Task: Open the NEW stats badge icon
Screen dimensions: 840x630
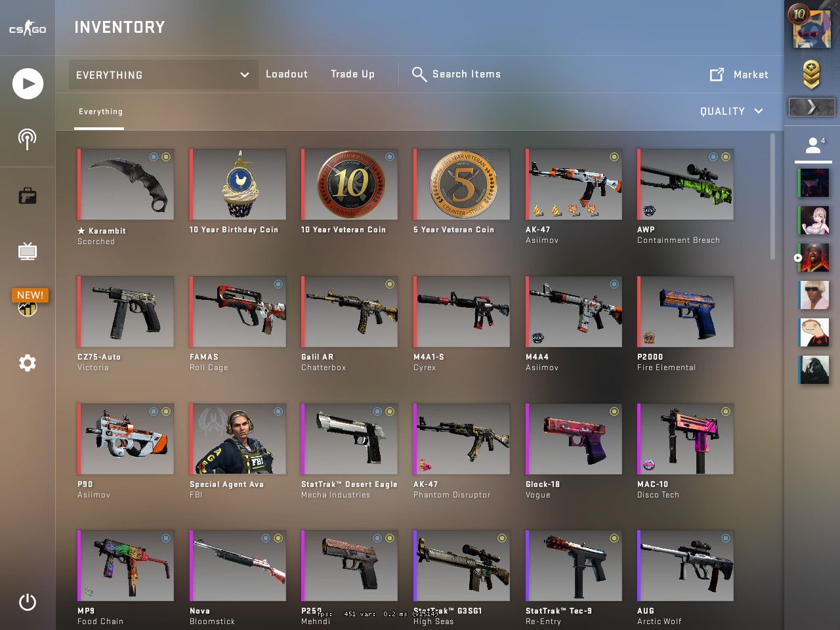Action: [28, 302]
